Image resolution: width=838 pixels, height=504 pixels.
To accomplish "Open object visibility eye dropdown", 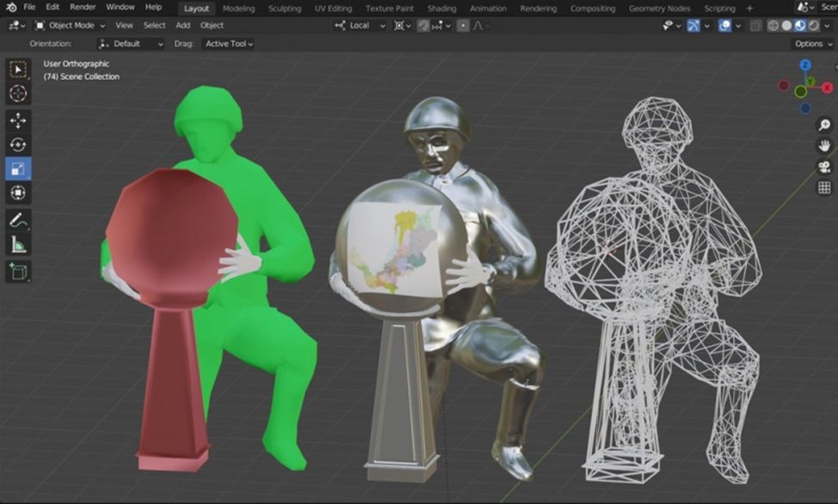I will point(671,25).
